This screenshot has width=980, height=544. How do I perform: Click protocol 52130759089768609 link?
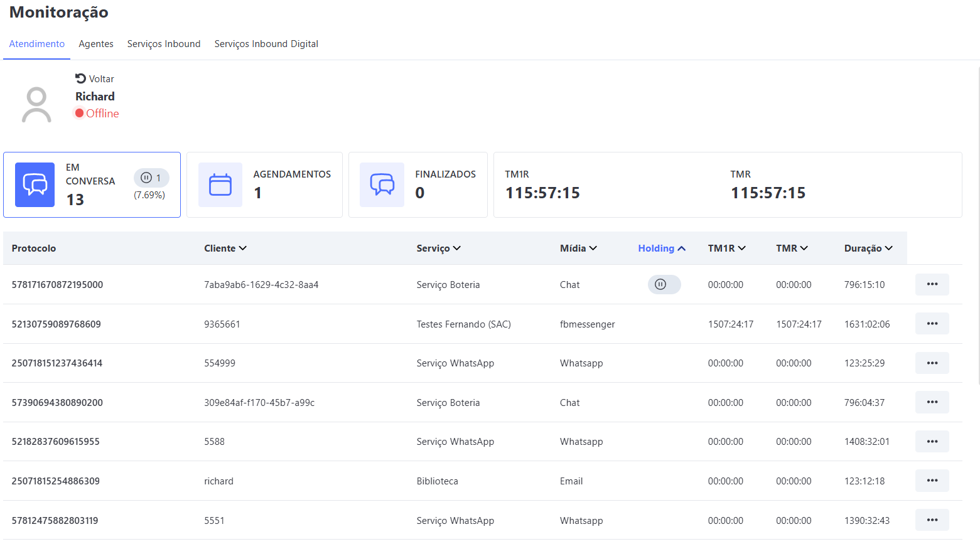tap(57, 324)
